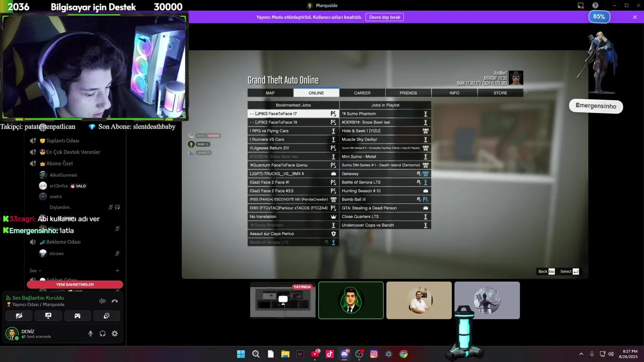
Task: Click the Emergensinho name label
Action: [x=596, y=106]
